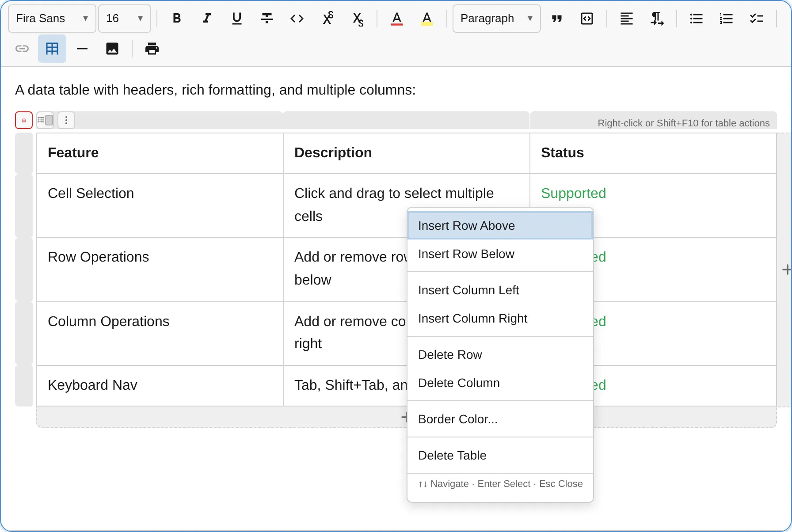Click the Supported status cell
Viewport: 792px width, 532px height.
tap(573, 193)
